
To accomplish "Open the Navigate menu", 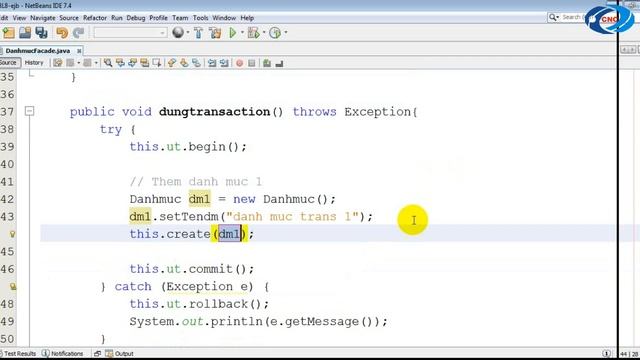I will [42, 18].
